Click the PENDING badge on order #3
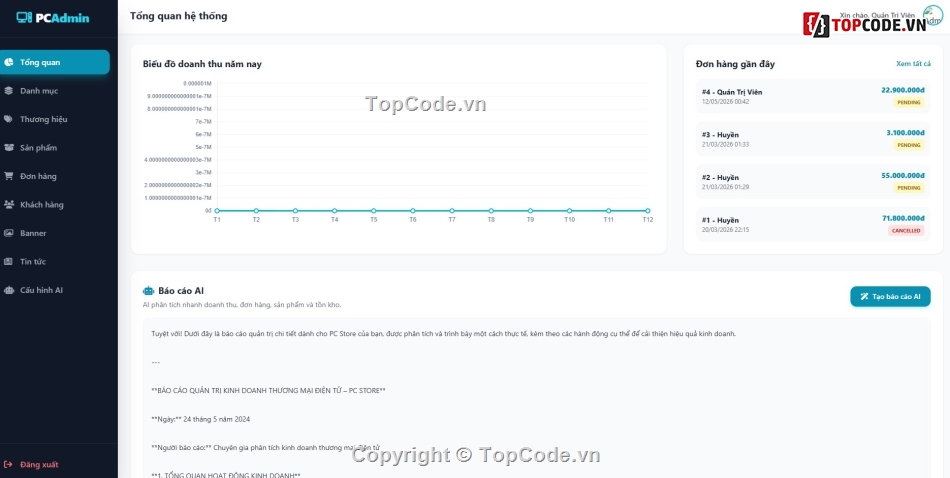The height and width of the screenshot is (478, 950). (909, 145)
